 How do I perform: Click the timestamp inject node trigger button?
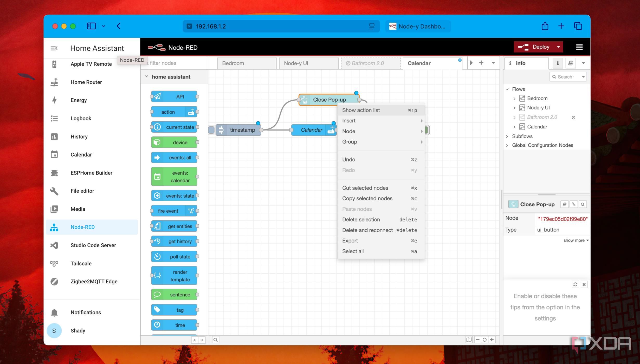(x=211, y=130)
